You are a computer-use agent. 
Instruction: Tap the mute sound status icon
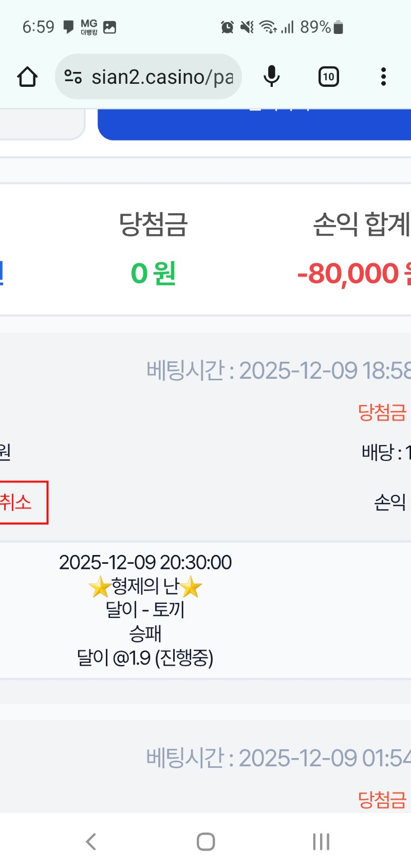pyautogui.click(x=247, y=27)
